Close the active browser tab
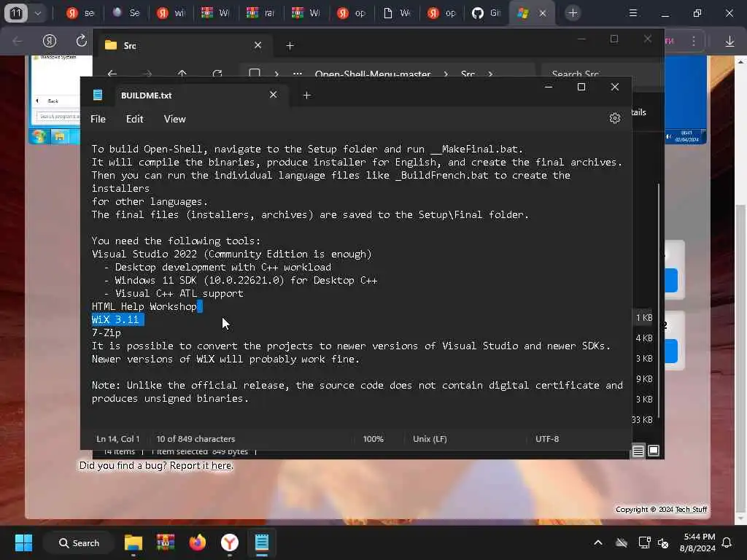747x560 pixels. (x=543, y=13)
